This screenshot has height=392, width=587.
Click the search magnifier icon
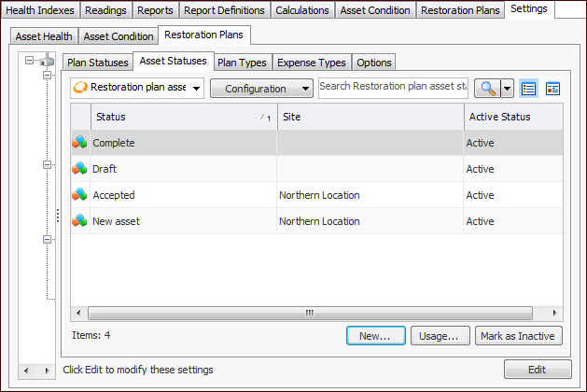click(x=486, y=89)
